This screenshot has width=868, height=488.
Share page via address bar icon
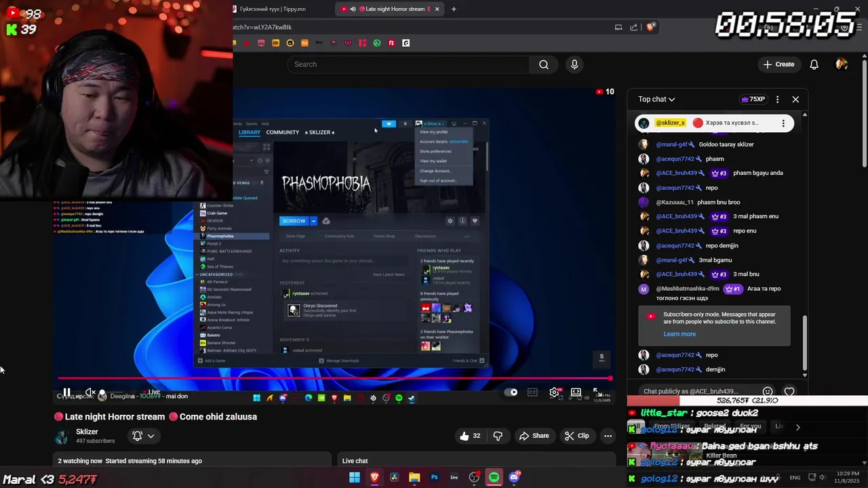[634, 27]
